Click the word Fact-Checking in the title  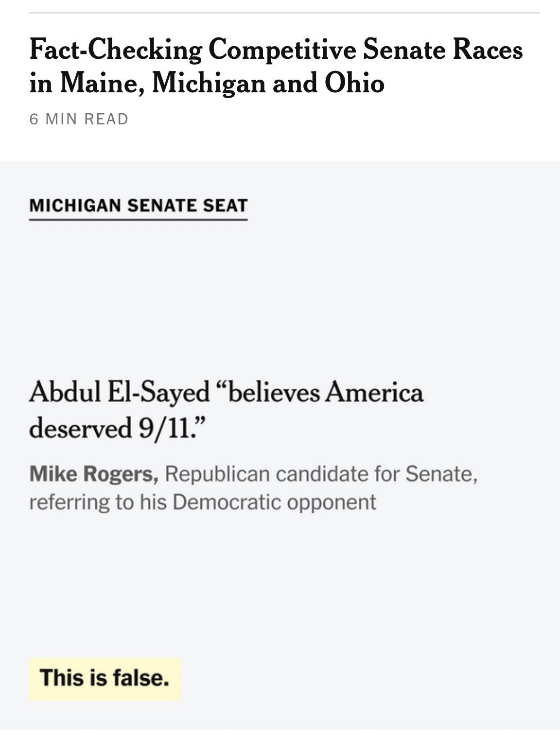tap(116, 50)
